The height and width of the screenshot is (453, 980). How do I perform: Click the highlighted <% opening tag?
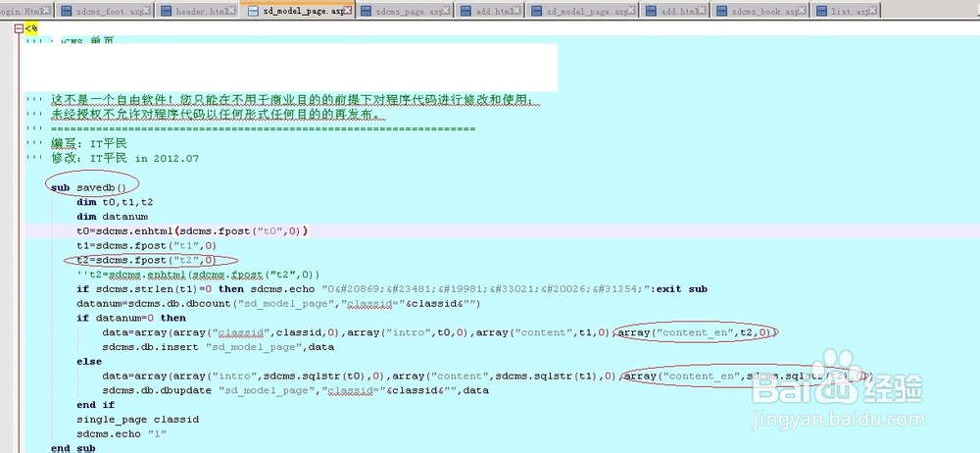click(x=31, y=28)
